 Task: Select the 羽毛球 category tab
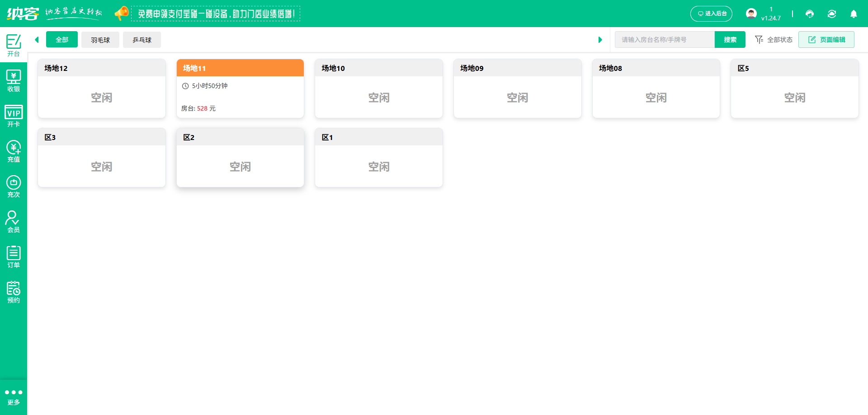[100, 40]
